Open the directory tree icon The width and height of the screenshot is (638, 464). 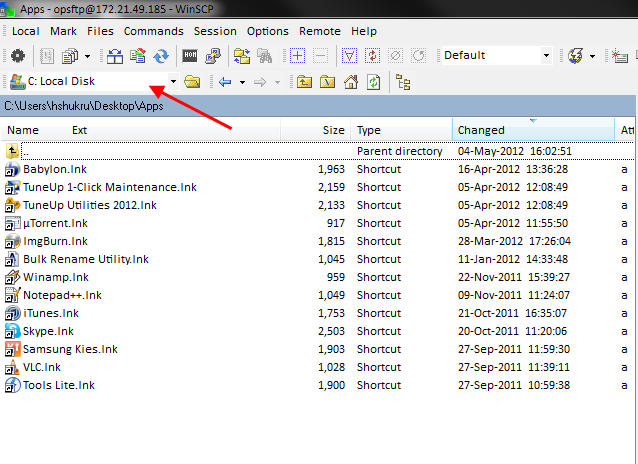[x=404, y=82]
